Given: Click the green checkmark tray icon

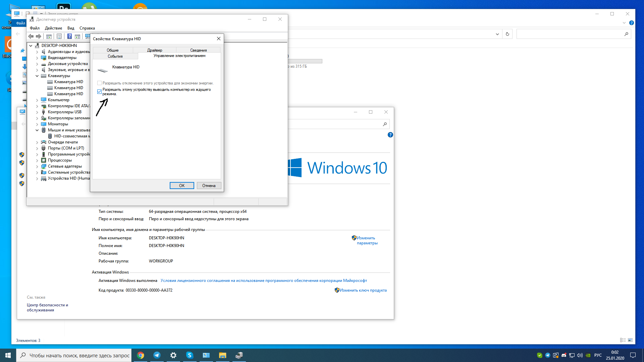Looking at the screenshot, I should 540,355.
